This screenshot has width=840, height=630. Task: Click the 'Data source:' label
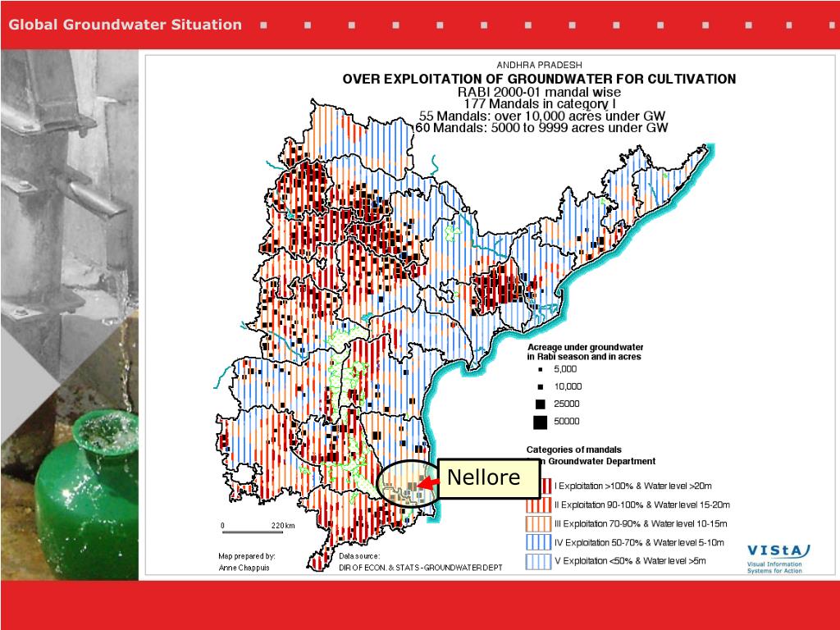point(359,556)
